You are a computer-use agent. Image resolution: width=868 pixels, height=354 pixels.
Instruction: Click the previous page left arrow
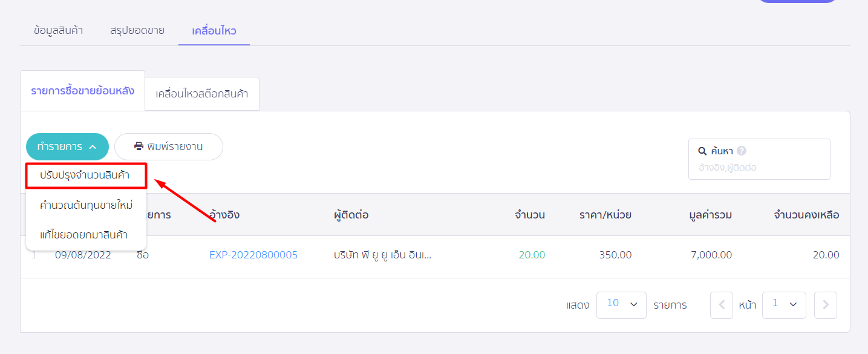pyautogui.click(x=721, y=305)
